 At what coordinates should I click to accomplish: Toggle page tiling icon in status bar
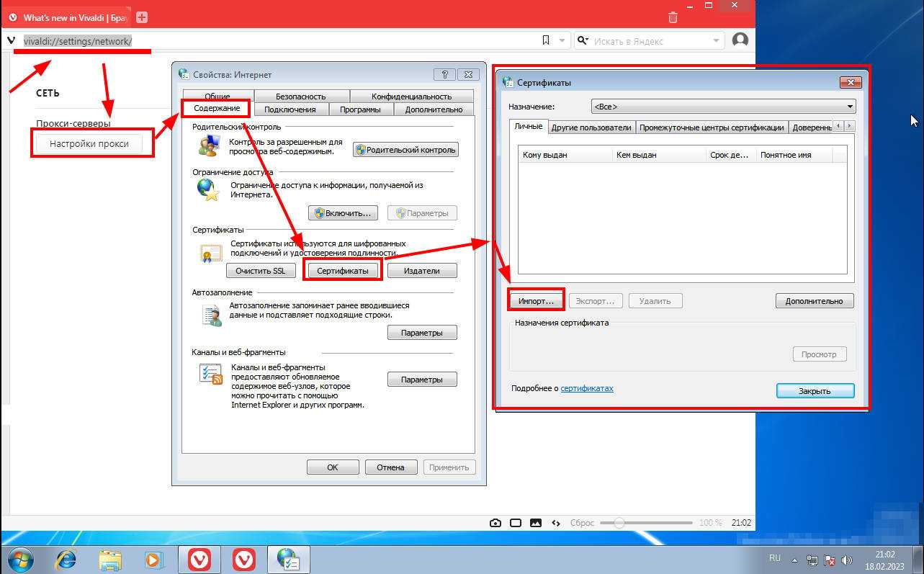(x=516, y=523)
